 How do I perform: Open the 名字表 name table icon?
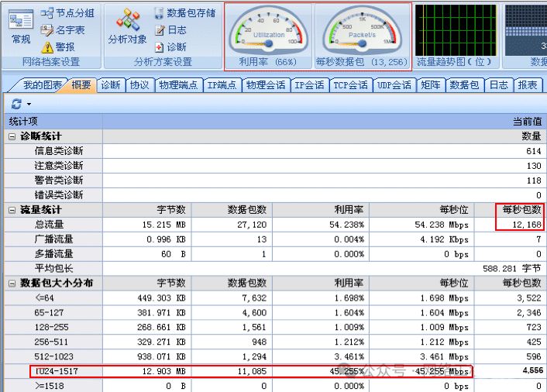(x=63, y=30)
